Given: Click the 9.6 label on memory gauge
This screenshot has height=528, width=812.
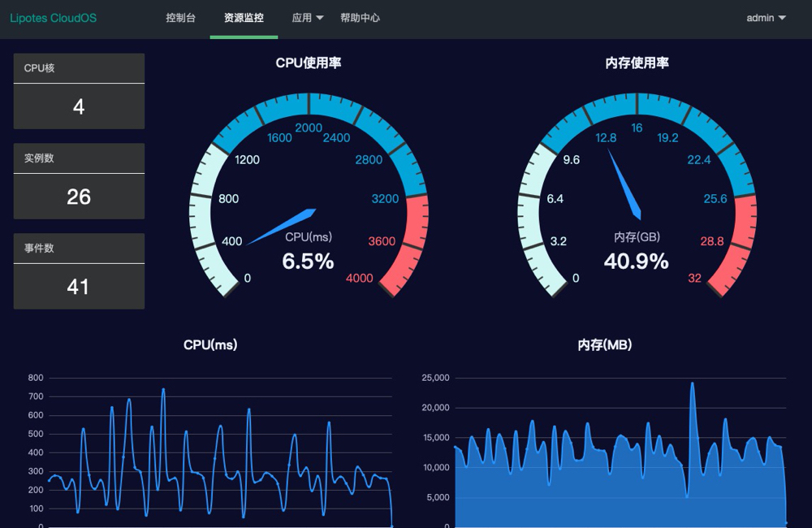Looking at the screenshot, I should click(x=571, y=160).
